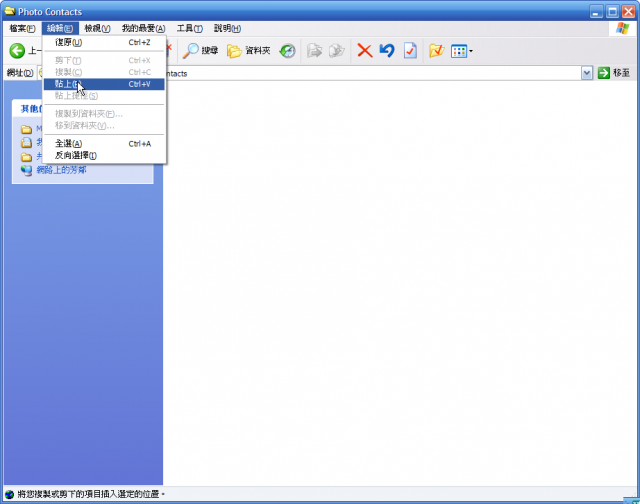
Task: Select 全選(A) in the Edit menu
Action: click(x=104, y=144)
